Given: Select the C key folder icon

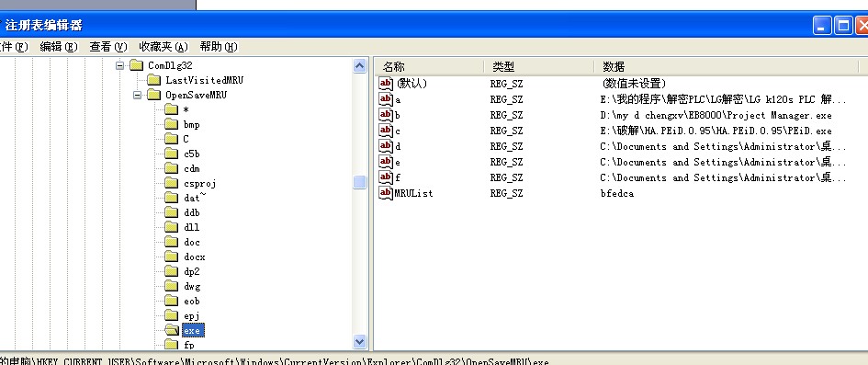Looking at the screenshot, I should 172,139.
